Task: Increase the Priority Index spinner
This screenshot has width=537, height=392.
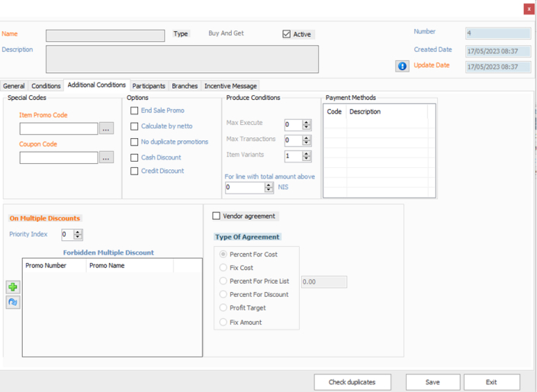Action: 78,232
